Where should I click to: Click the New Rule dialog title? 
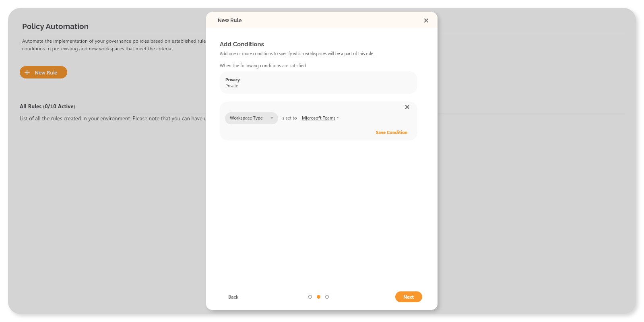[230, 21]
